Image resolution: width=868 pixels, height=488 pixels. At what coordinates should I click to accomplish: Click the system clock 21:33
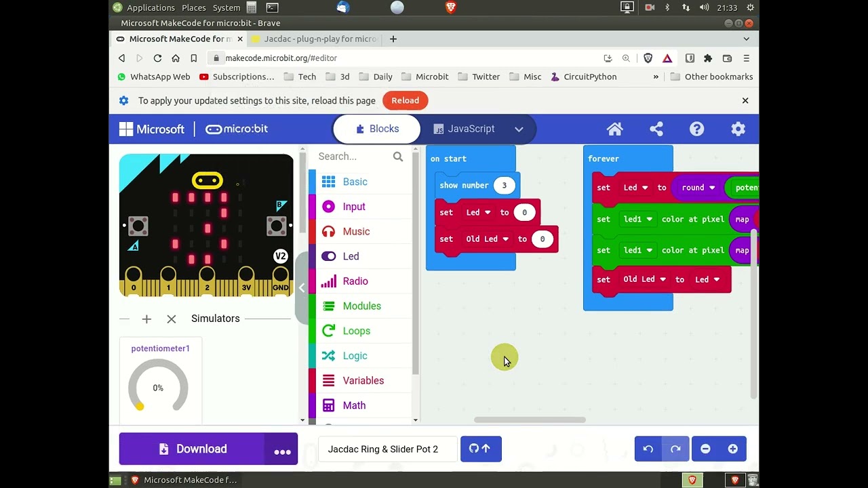coord(727,7)
